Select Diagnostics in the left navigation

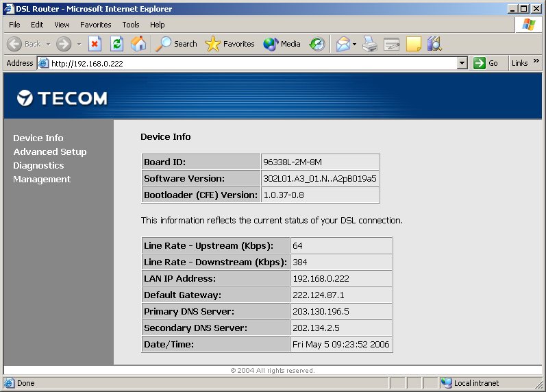click(x=38, y=166)
